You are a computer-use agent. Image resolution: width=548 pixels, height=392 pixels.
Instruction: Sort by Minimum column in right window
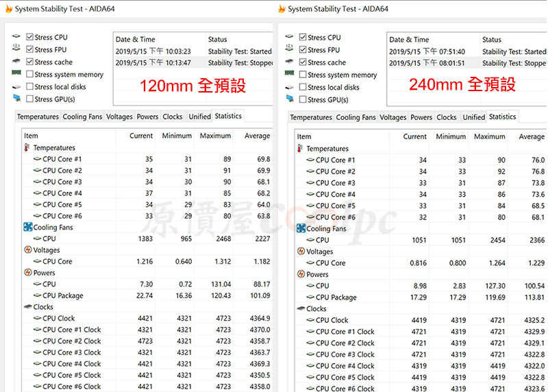[448, 136]
